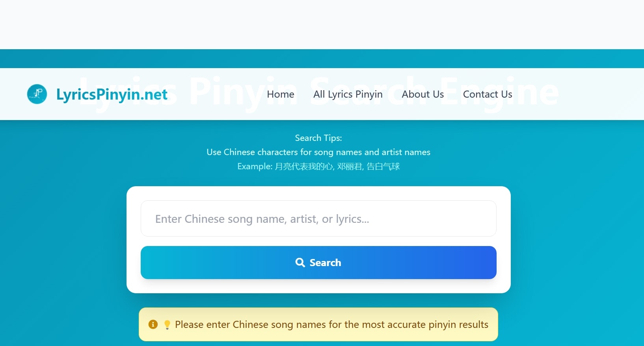Click the Search Tips heading
The image size is (644, 346).
click(x=318, y=138)
